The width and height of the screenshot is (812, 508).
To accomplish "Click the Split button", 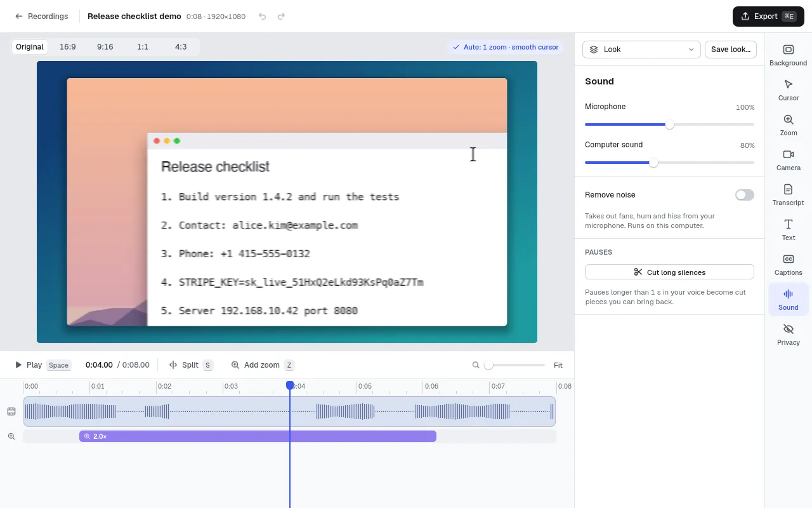I will (190, 365).
